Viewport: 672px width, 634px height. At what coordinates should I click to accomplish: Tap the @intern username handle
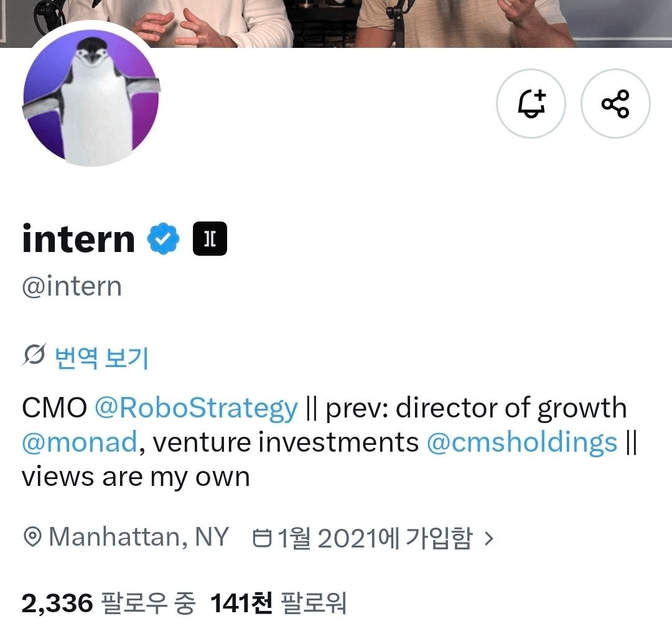pyautogui.click(x=72, y=286)
